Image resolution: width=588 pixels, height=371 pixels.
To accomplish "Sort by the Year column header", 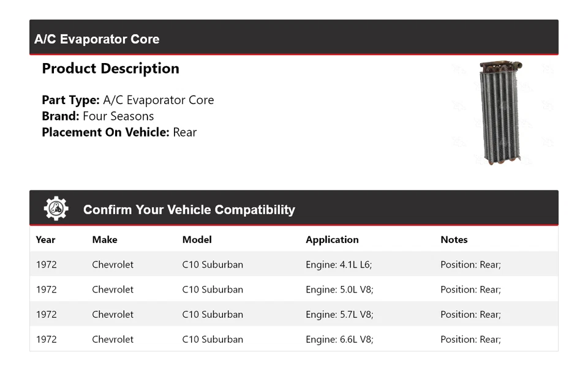I will click(45, 240).
